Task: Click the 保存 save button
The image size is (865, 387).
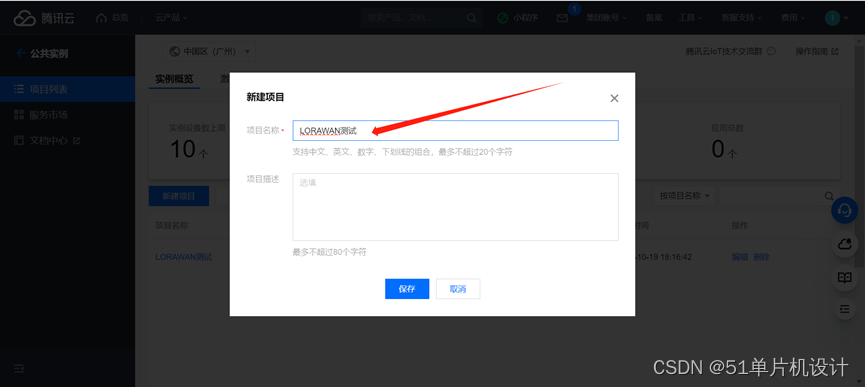Action: coord(407,289)
